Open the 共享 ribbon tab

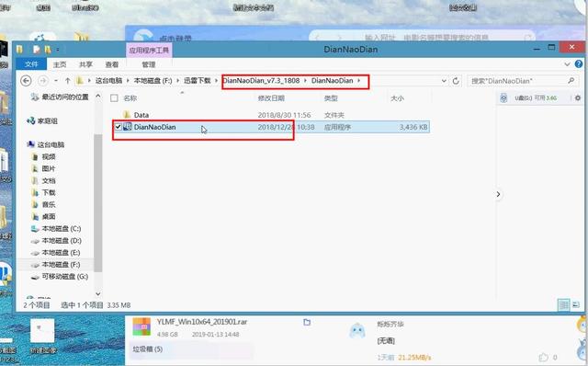[85, 64]
